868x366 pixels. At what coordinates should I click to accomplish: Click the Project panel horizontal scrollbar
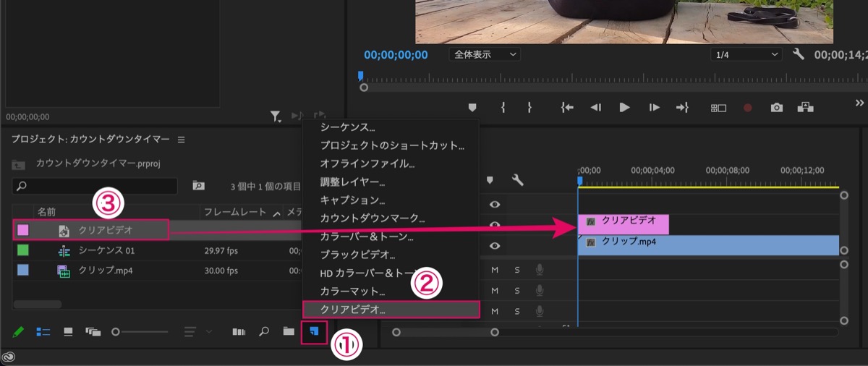click(38, 305)
